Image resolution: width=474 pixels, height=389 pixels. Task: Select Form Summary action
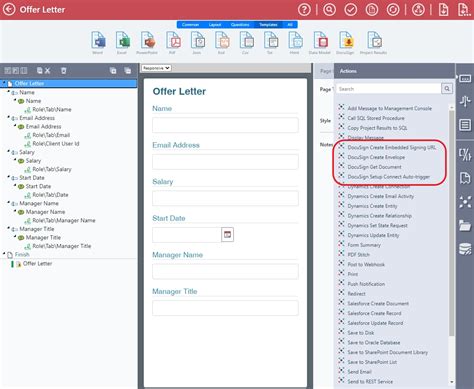[364, 245]
